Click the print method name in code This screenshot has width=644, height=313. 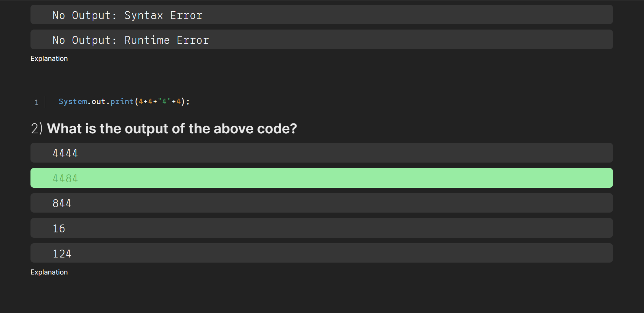pyautogui.click(x=122, y=102)
